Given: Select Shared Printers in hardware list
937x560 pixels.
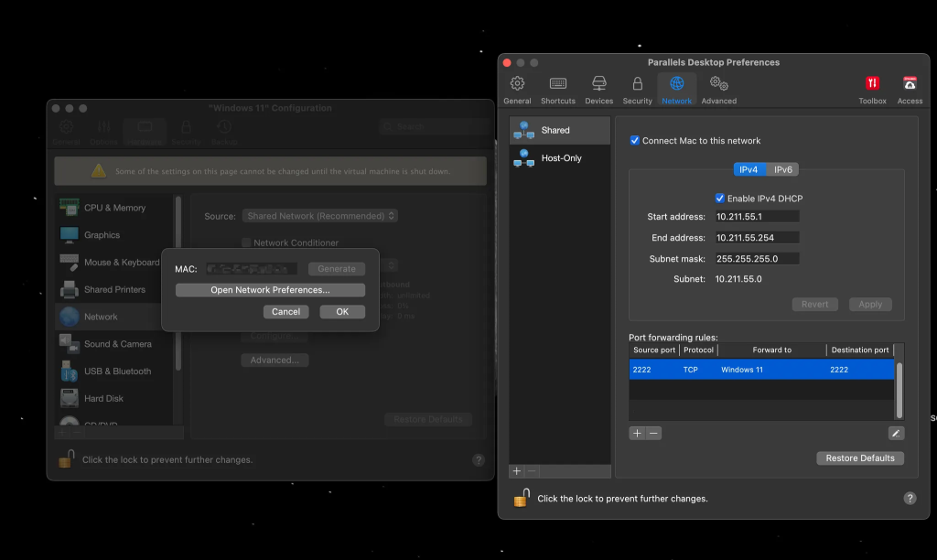Looking at the screenshot, I should click(114, 289).
